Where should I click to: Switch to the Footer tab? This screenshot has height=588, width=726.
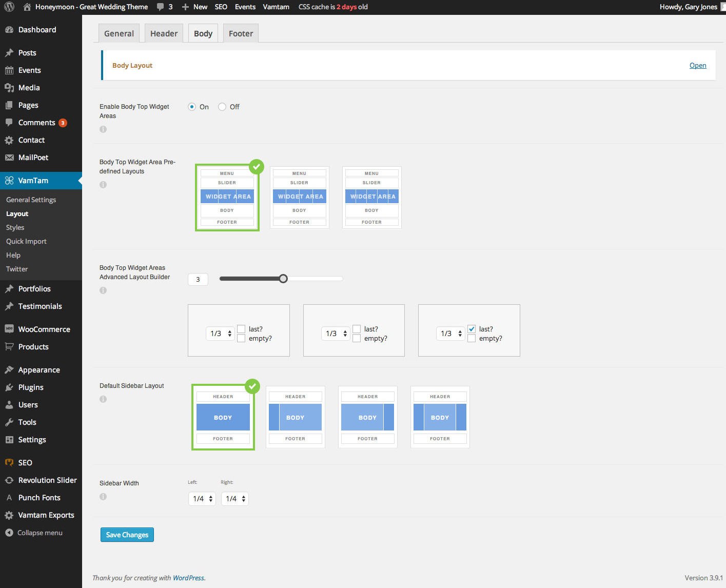pyautogui.click(x=241, y=33)
